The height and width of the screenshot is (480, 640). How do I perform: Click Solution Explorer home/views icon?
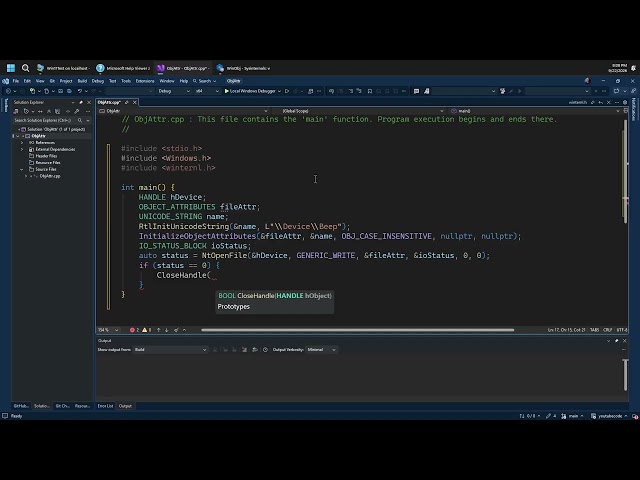16,111
